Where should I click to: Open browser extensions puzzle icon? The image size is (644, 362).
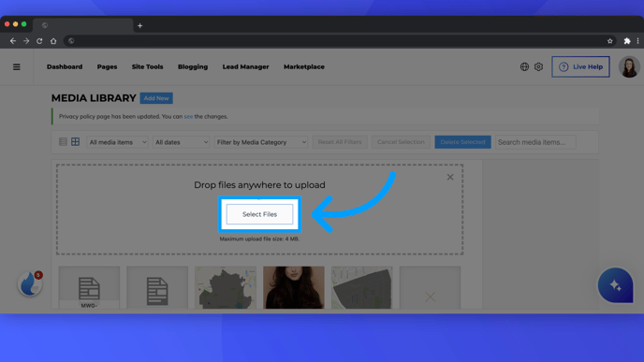pyautogui.click(x=627, y=41)
